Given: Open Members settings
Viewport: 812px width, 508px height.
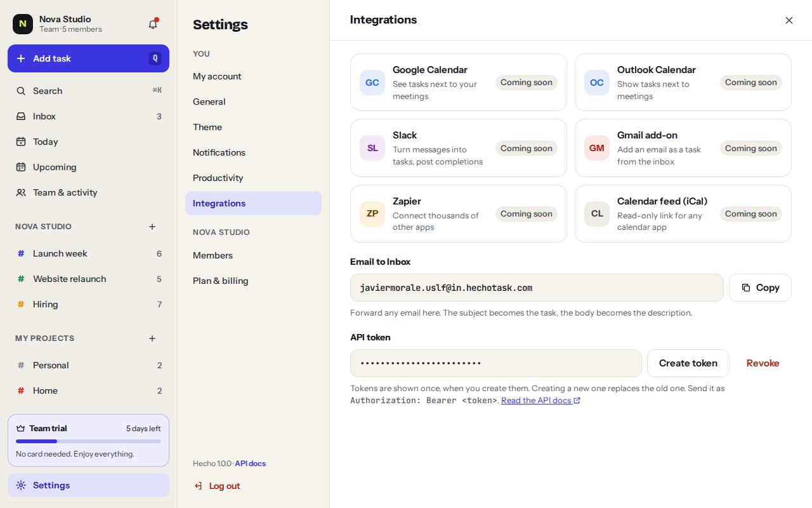Looking at the screenshot, I should pyautogui.click(x=253, y=255).
